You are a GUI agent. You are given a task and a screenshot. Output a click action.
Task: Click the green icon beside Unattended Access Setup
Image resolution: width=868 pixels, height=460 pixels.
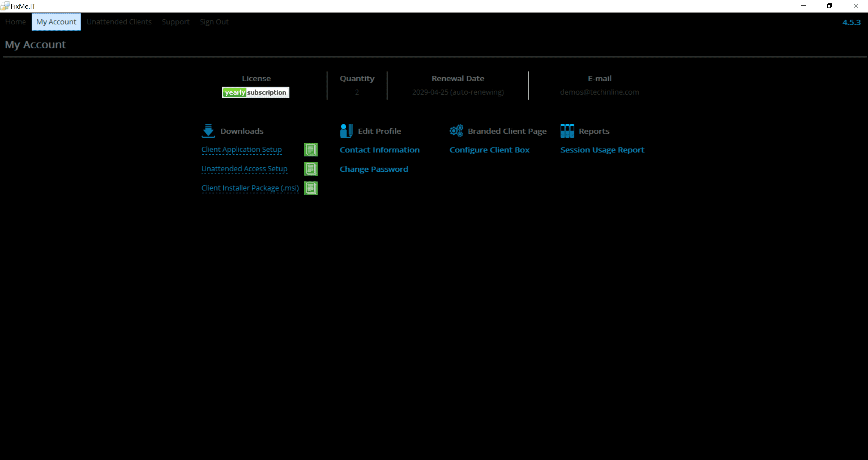click(311, 169)
